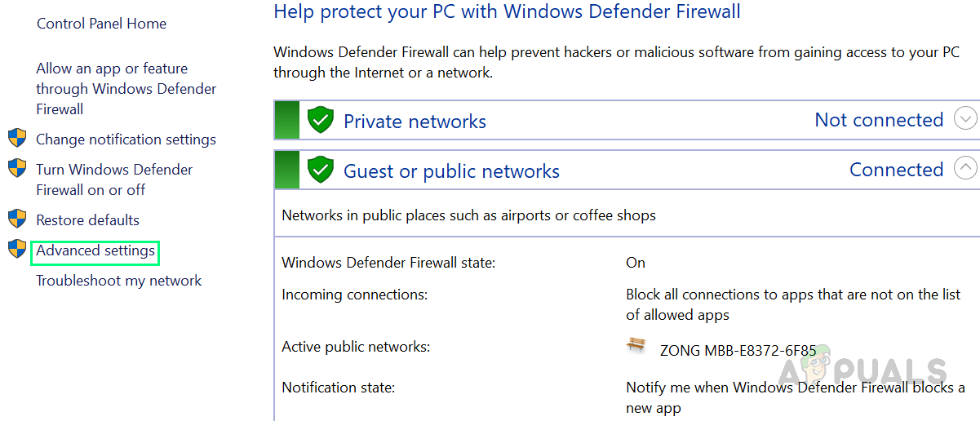Image resolution: width=980 pixels, height=421 pixels.
Task: Click shield icon beside Change notification settings
Action: click(x=17, y=138)
